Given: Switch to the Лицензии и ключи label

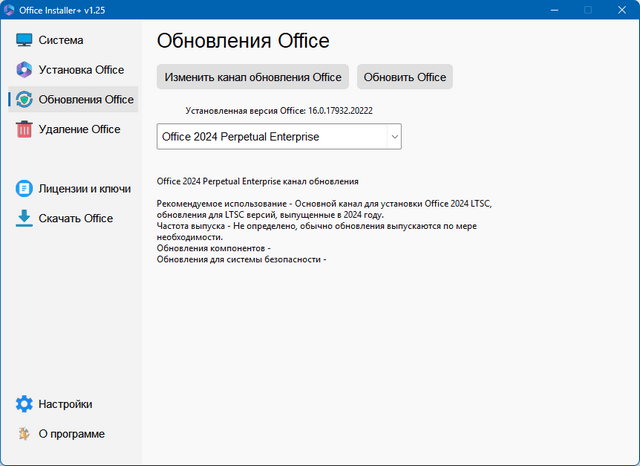Looking at the screenshot, I should (x=84, y=188).
